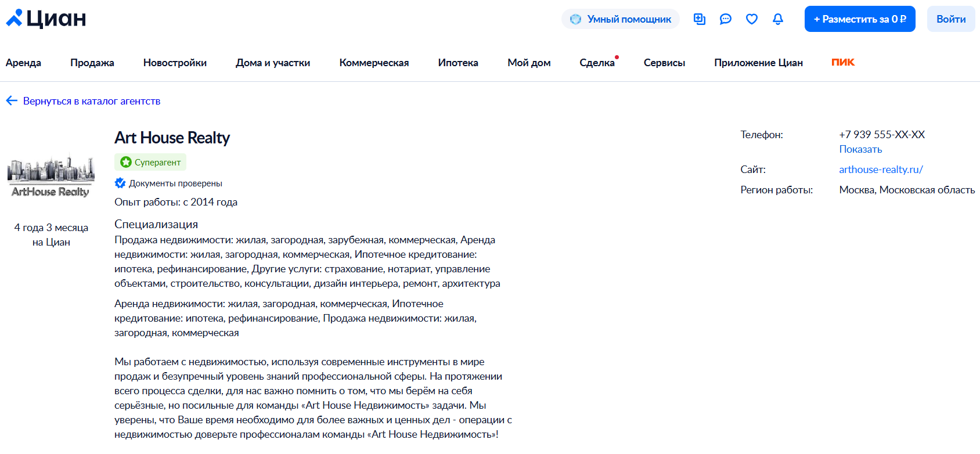Open the Ипотека menu item
Screen dimensions: 980x454
coord(458,63)
